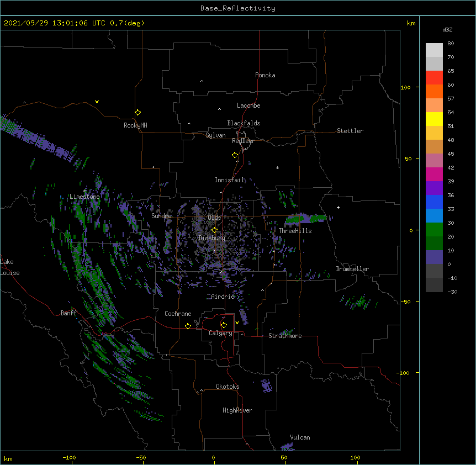Click the white plus marker northwest of Drumheller

point(338,207)
